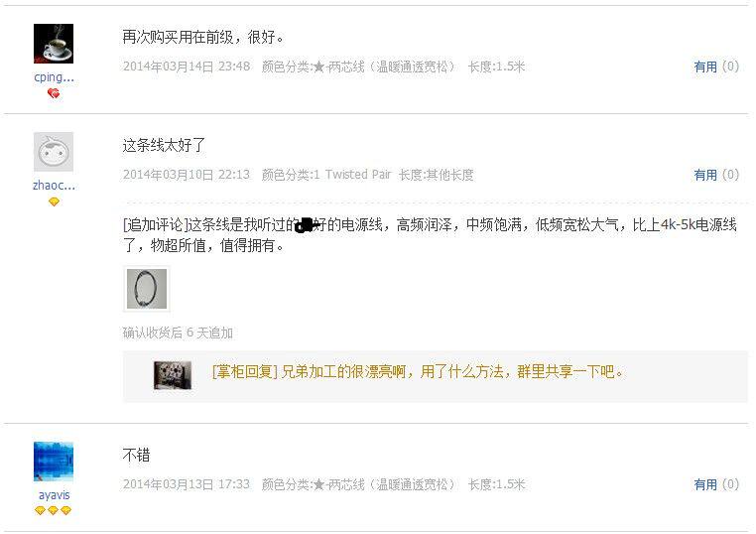Image resolution: width=756 pixels, height=534 pixels.
Task: Open username link cping...
Action: pyautogui.click(x=54, y=77)
